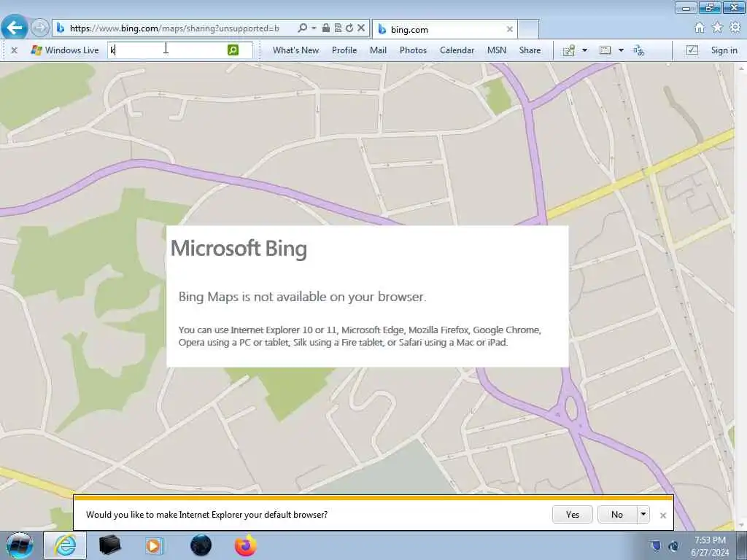Image resolution: width=747 pixels, height=560 pixels.
Task: Open Mail in the Windows Live toolbar
Action: click(x=379, y=50)
